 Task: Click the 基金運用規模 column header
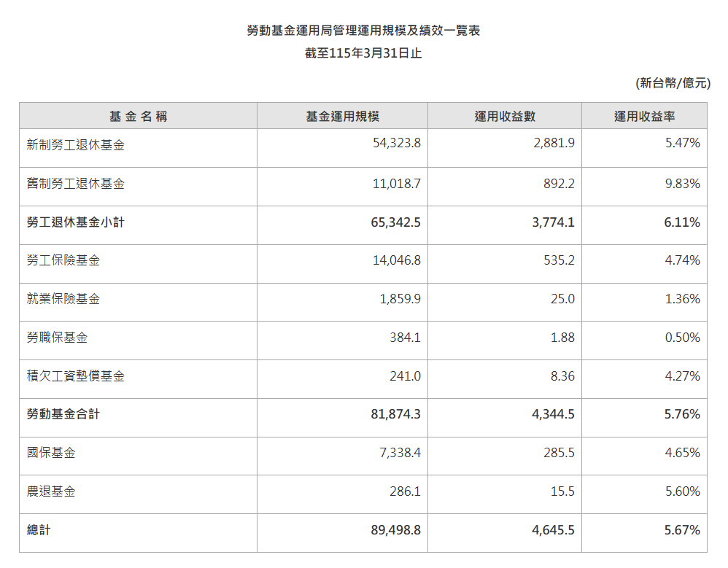click(x=343, y=116)
